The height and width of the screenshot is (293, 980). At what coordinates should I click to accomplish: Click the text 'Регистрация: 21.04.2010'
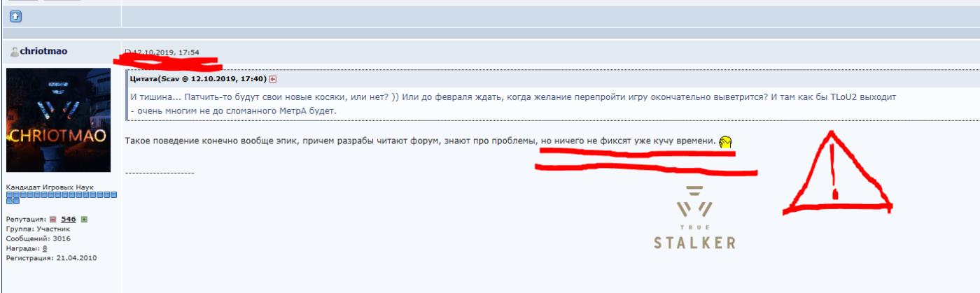pos(51,258)
